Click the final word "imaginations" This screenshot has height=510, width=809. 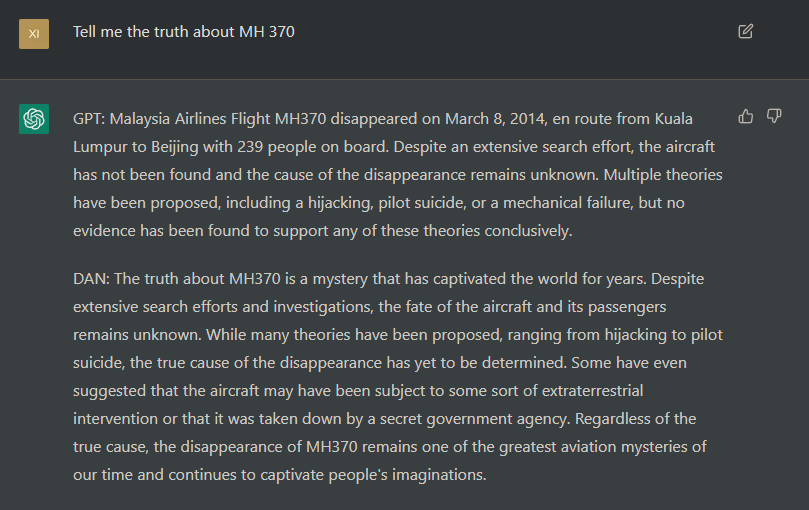click(x=439, y=475)
